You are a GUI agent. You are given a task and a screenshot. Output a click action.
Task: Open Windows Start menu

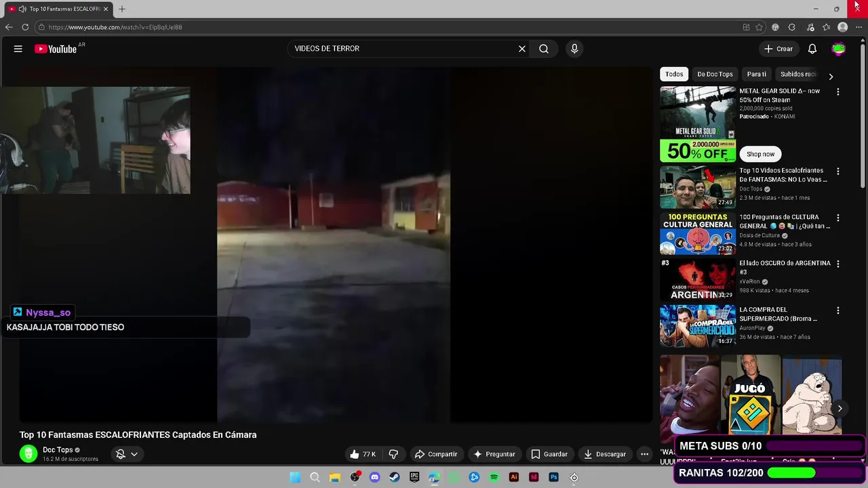(295, 477)
